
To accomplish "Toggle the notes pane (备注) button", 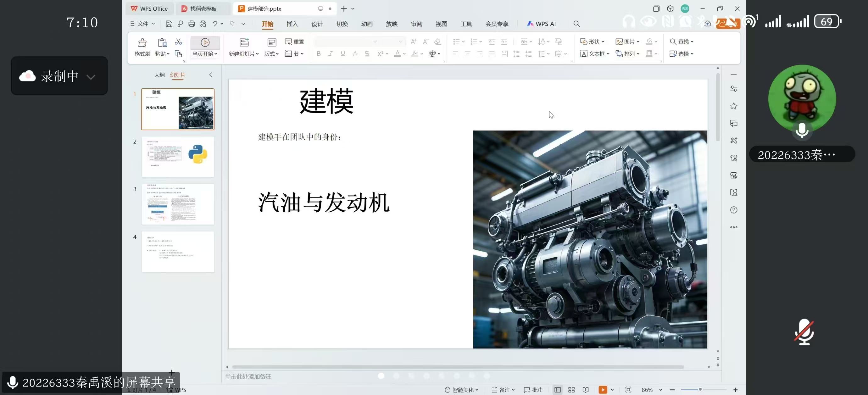I will 503,390.
